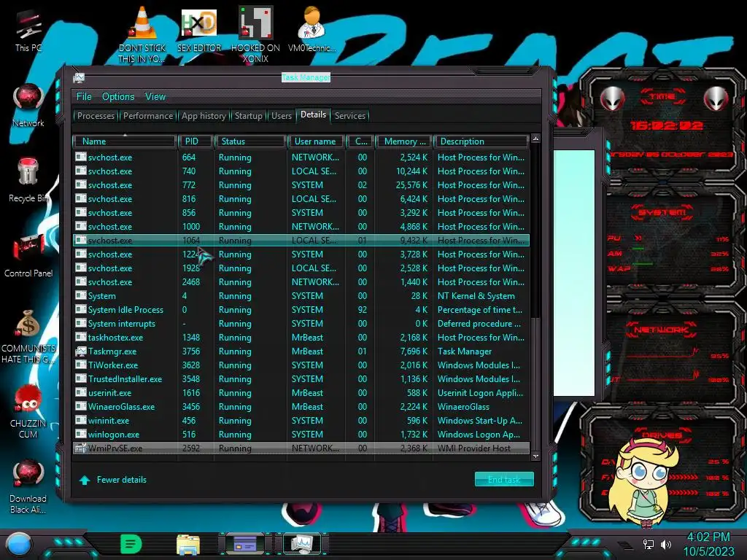Image resolution: width=747 pixels, height=560 pixels.
Task: Sort by the Name column header
Action: pos(125,141)
